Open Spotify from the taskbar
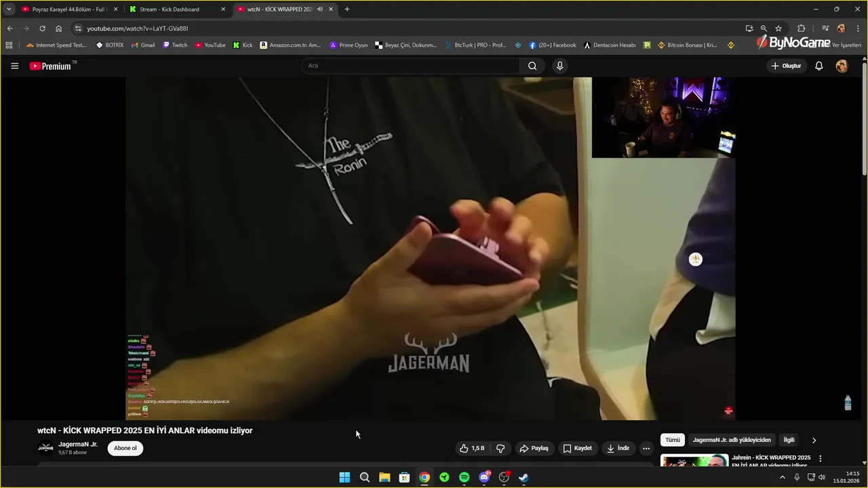 tap(464, 477)
